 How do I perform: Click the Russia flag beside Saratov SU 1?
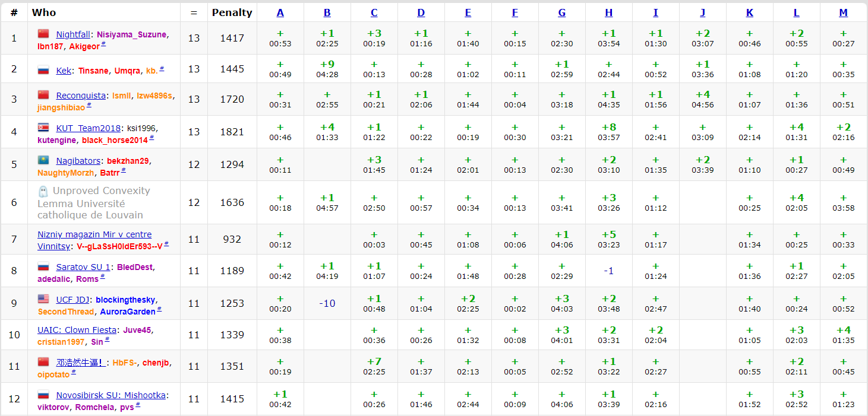43,266
